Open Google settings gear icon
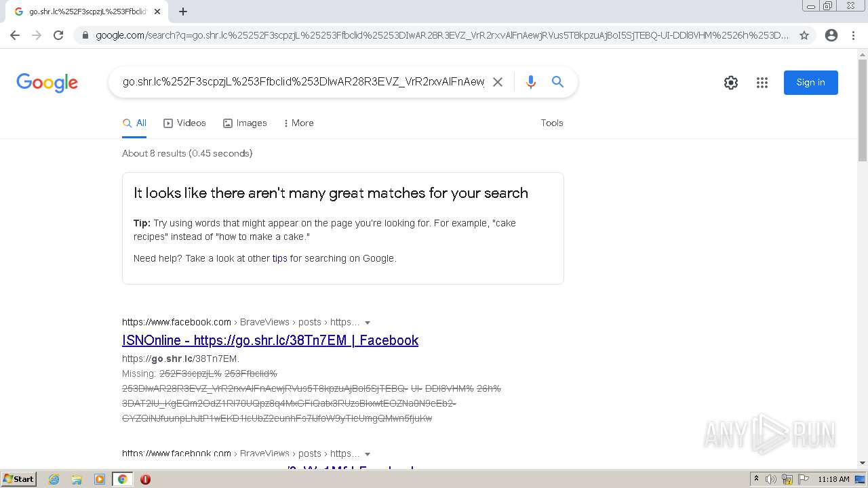868x488 pixels. [x=731, y=83]
